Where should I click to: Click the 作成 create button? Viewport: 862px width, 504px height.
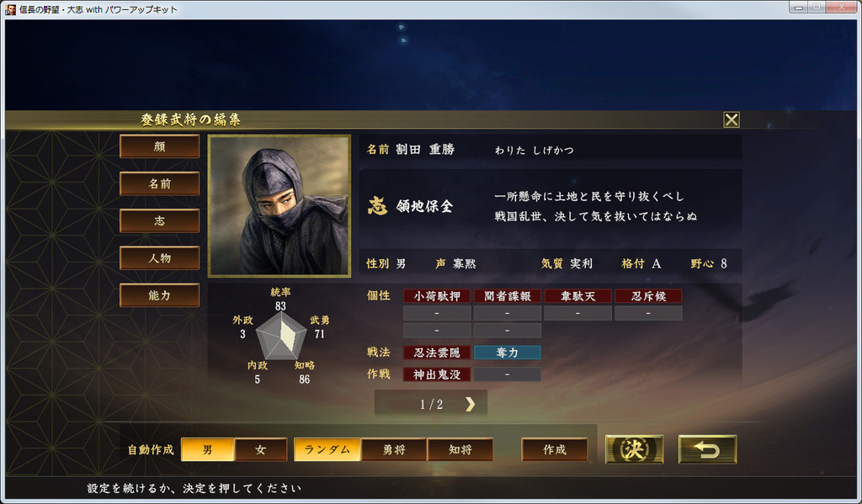555,449
